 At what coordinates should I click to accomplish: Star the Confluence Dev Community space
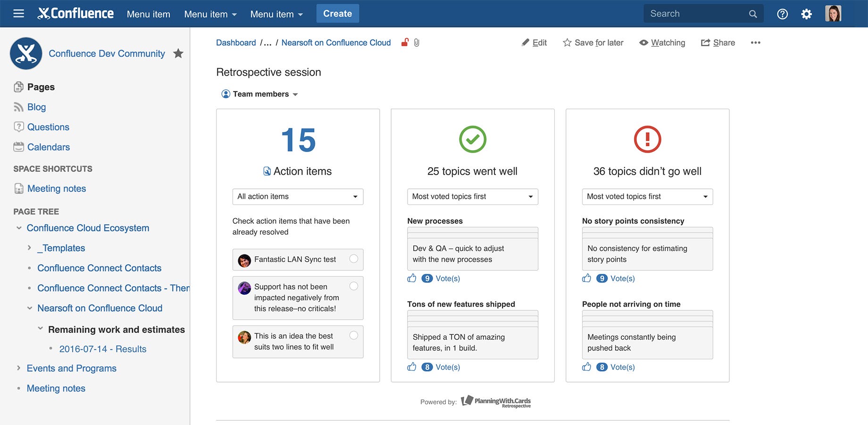(x=178, y=53)
